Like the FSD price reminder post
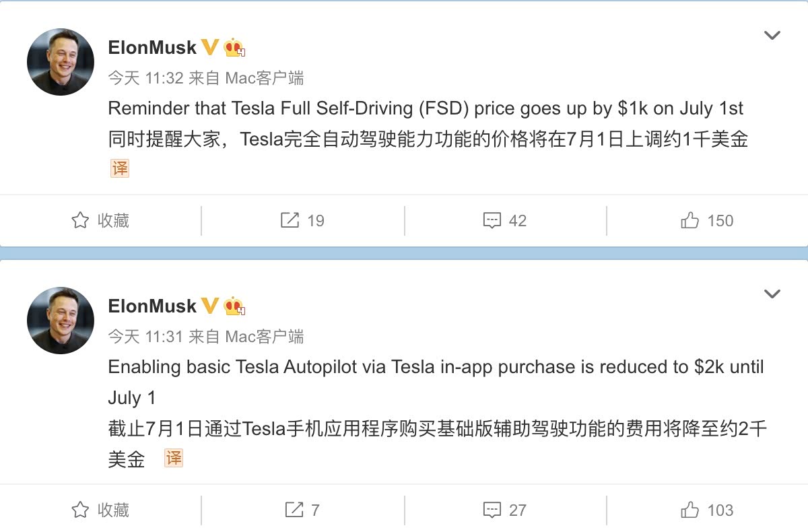Viewport: 808px width, 532px height. tap(707, 220)
